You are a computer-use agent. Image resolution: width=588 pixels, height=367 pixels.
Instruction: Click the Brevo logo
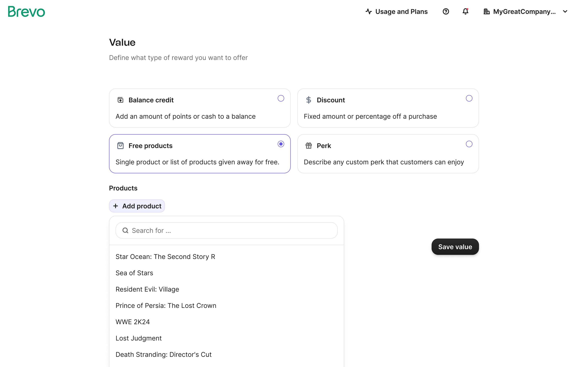27,11
